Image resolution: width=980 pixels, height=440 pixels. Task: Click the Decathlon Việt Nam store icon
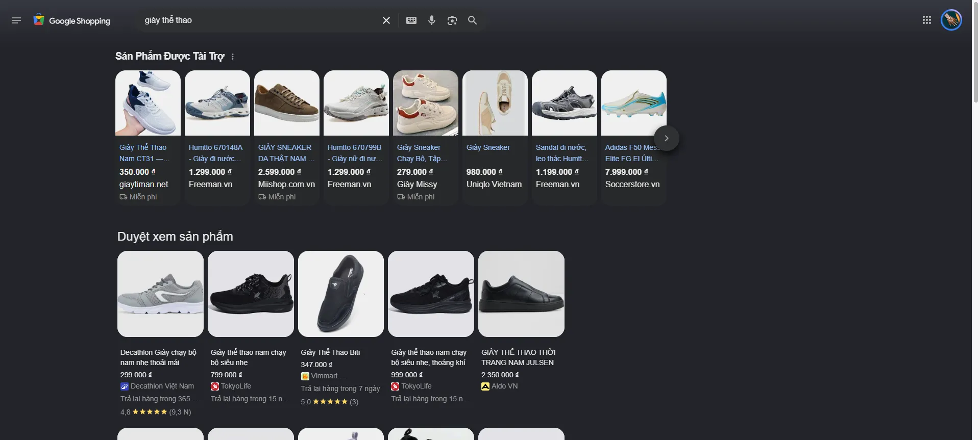[125, 386]
